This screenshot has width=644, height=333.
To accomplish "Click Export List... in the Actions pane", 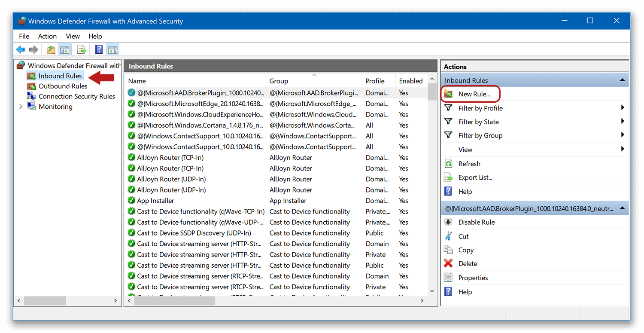I will 475,177.
